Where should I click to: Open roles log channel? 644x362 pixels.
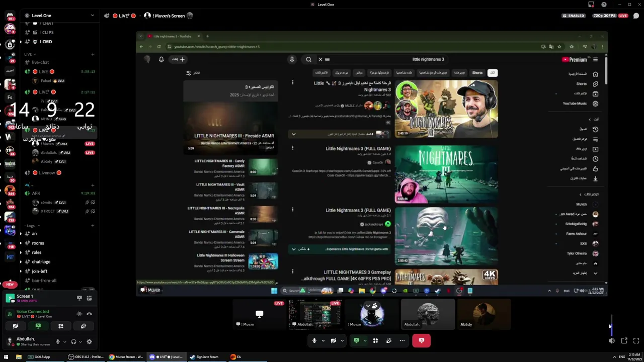pyautogui.click(x=37, y=252)
